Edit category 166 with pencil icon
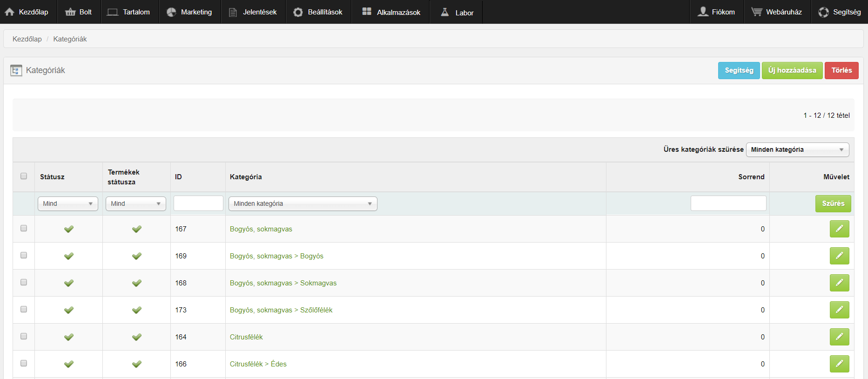 pyautogui.click(x=840, y=364)
